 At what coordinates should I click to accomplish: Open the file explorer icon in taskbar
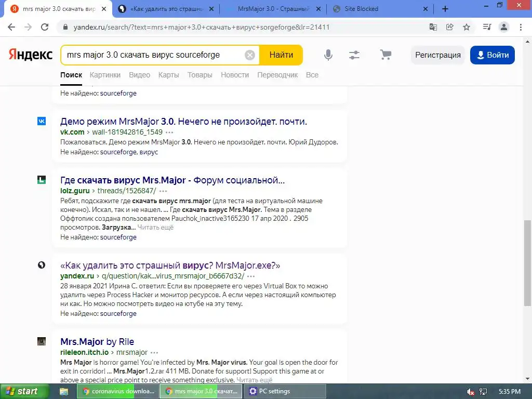64,392
